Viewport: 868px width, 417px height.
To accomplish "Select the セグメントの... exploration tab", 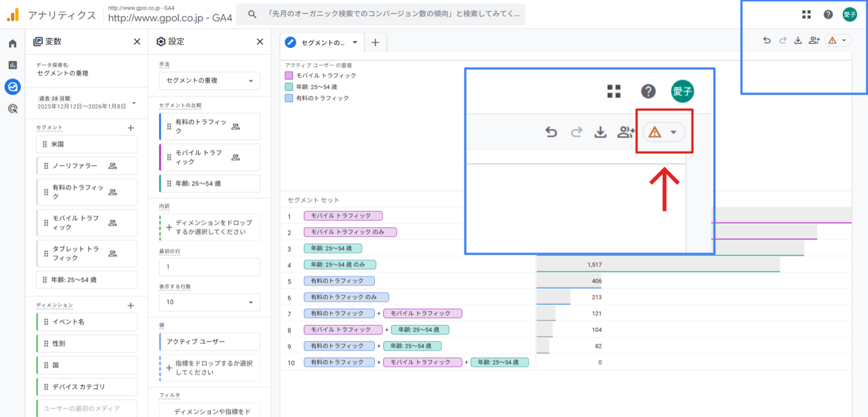I will (x=323, y=42).
